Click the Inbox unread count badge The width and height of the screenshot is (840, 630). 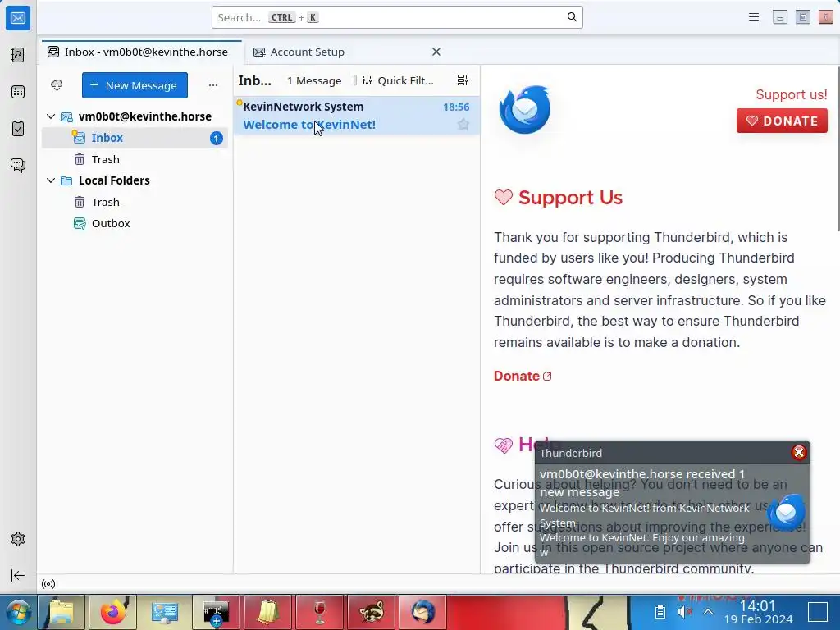(216, 138)
